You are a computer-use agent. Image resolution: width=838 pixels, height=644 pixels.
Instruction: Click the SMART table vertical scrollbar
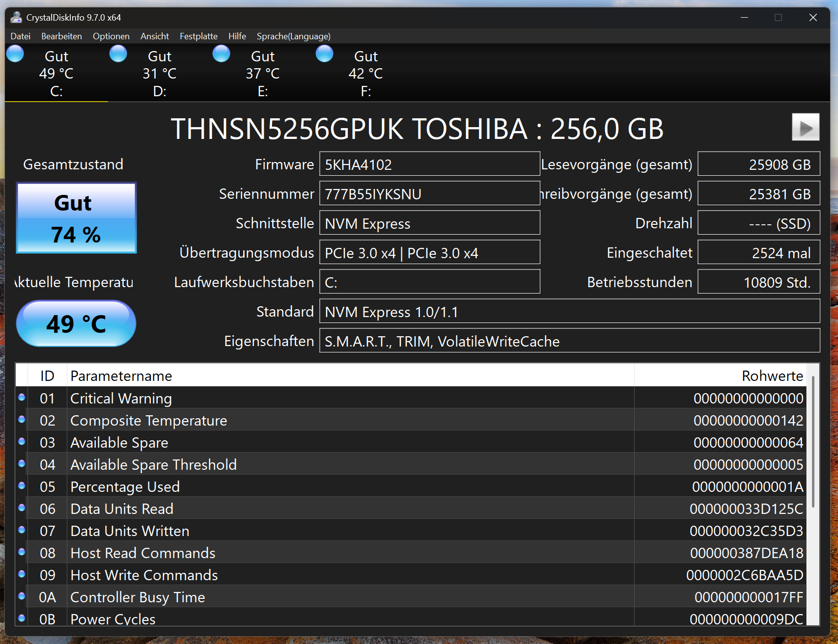[x=813, y=442]
